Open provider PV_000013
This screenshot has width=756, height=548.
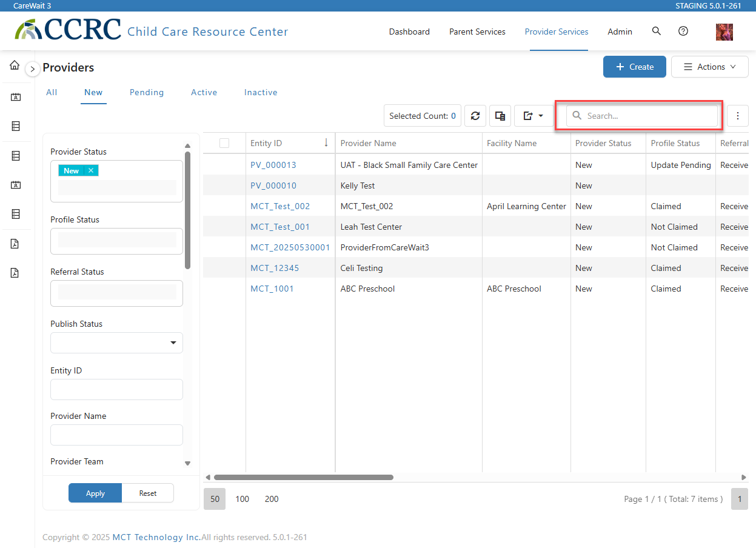[x=273, y=165]
